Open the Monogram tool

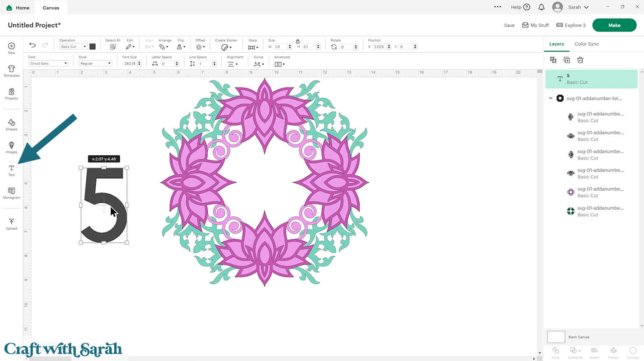pyautogui.click(x=12, y=193)
